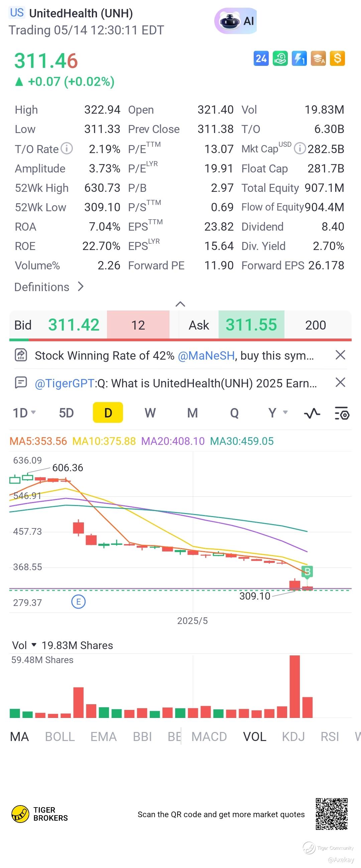The height and width of the screenshot is (868, 361).
Task: Tap the Stock Winning Rate chart icon
Action: pos(21,355)
